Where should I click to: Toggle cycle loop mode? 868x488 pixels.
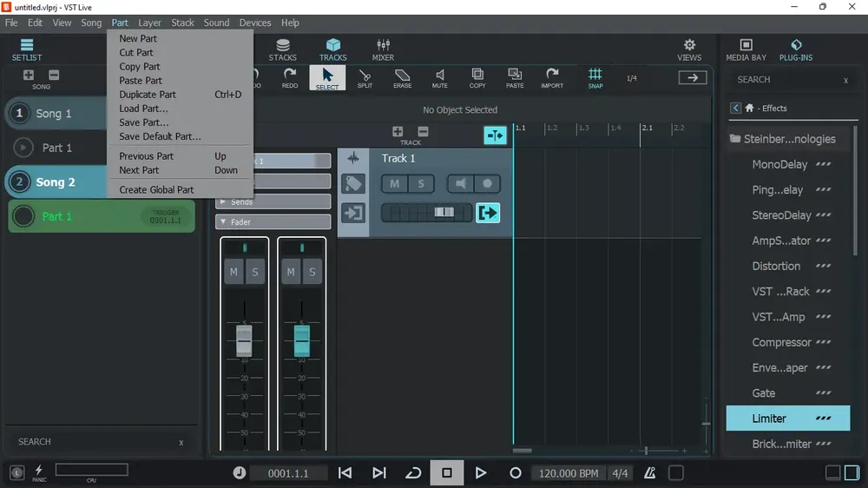(x=413, y=473)
